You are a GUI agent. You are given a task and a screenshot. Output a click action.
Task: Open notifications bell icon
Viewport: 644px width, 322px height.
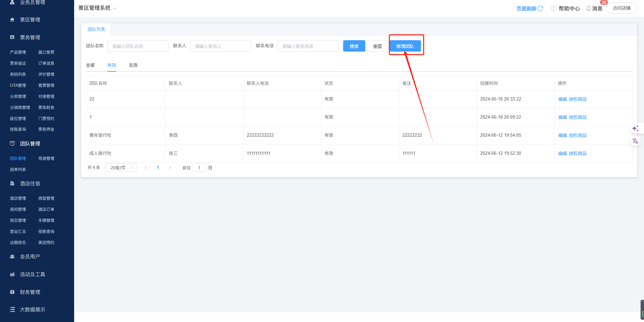[x=589, y=8]
